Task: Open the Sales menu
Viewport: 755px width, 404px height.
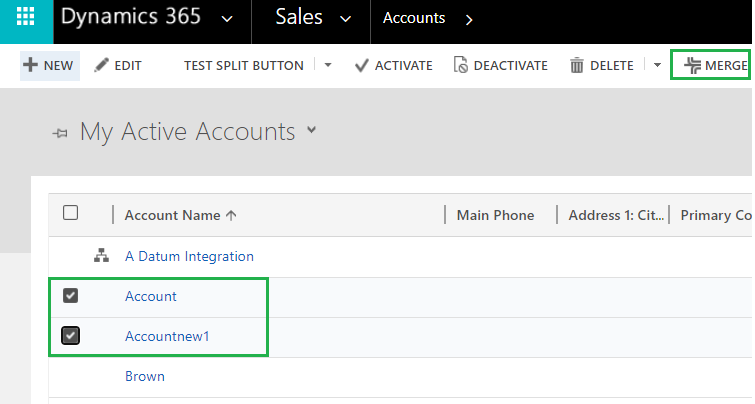Action: tap(299, 17)
